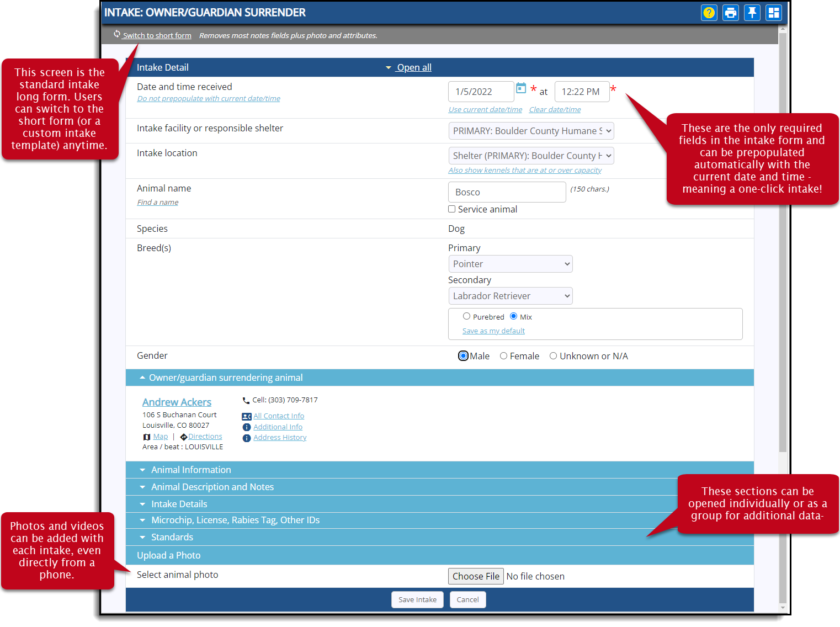Click the Save Intake button

click(x=417, y=599)
